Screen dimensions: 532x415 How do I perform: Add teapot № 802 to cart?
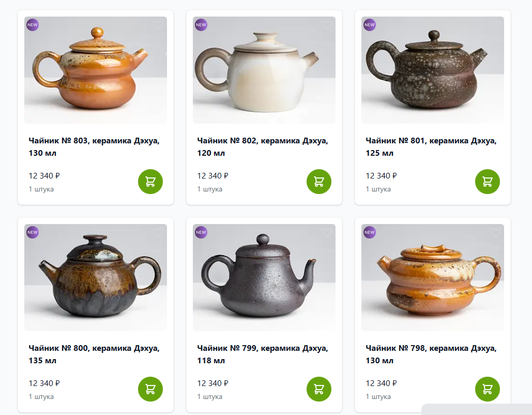[319, 182]
